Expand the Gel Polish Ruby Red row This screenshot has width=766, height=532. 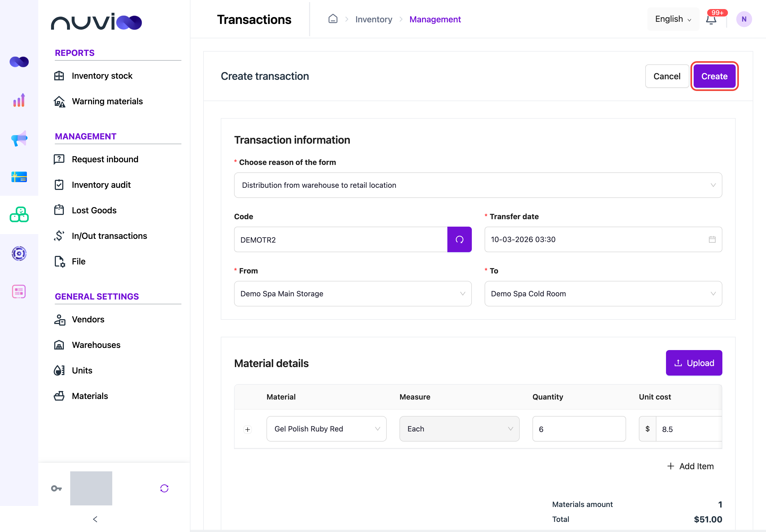[x=247, y=429]
